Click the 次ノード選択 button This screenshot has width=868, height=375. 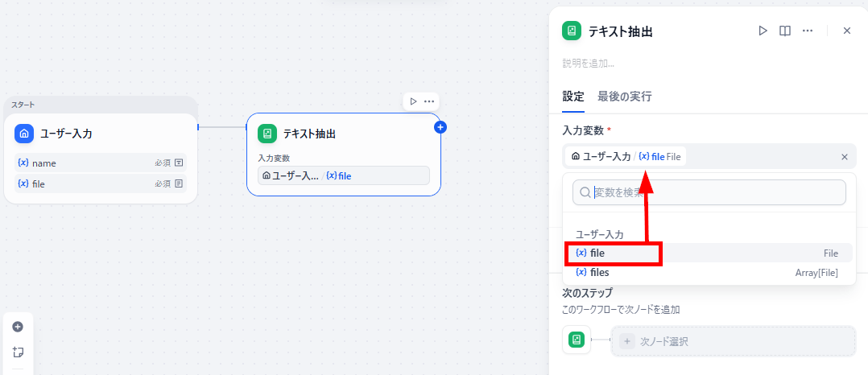click(734, 341)
